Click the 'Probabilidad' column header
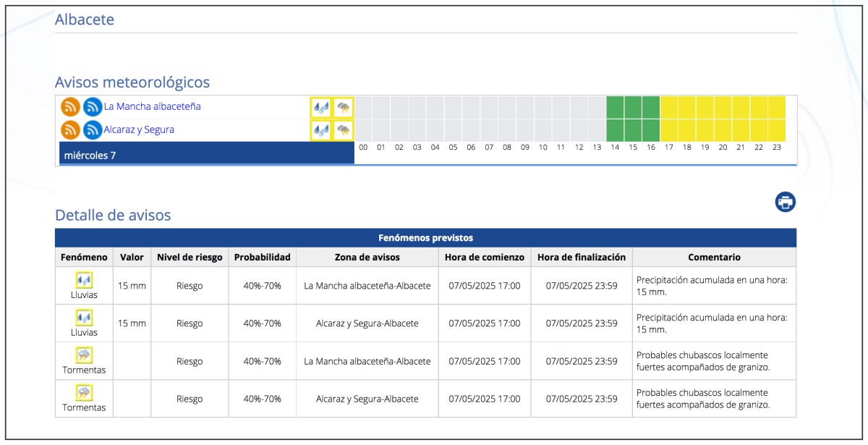 [x=262, y=257]
